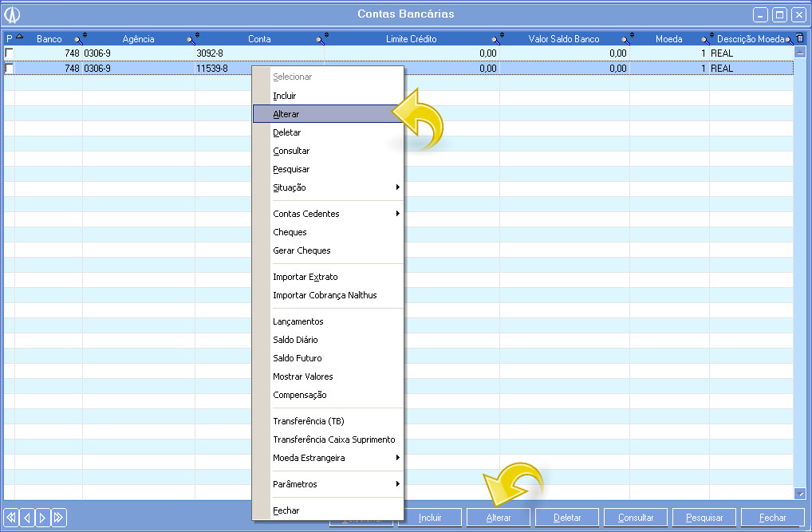Click the Alterar button in bottom bar
This screenshot has width=812, height=532.
tap(499, 518)
